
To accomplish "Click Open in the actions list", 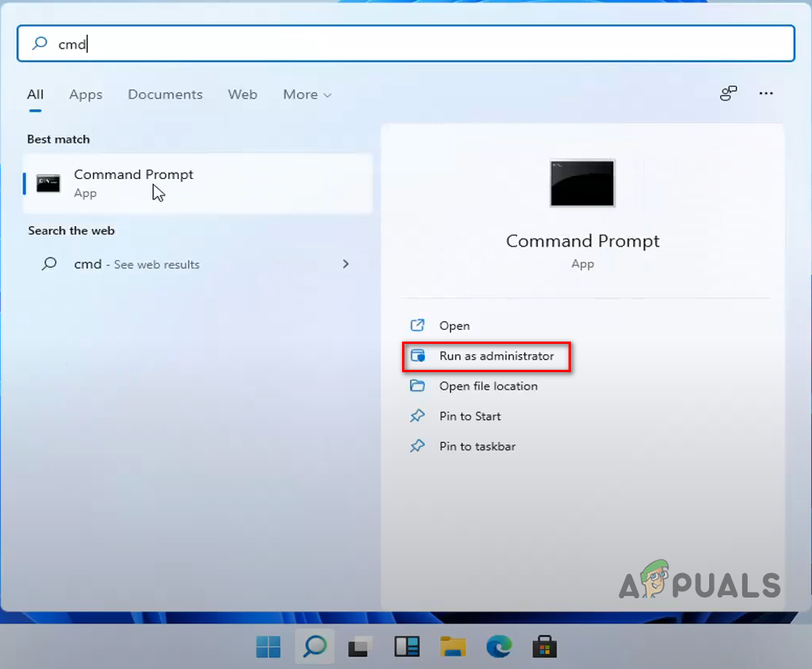I will [x=454, y=326].
